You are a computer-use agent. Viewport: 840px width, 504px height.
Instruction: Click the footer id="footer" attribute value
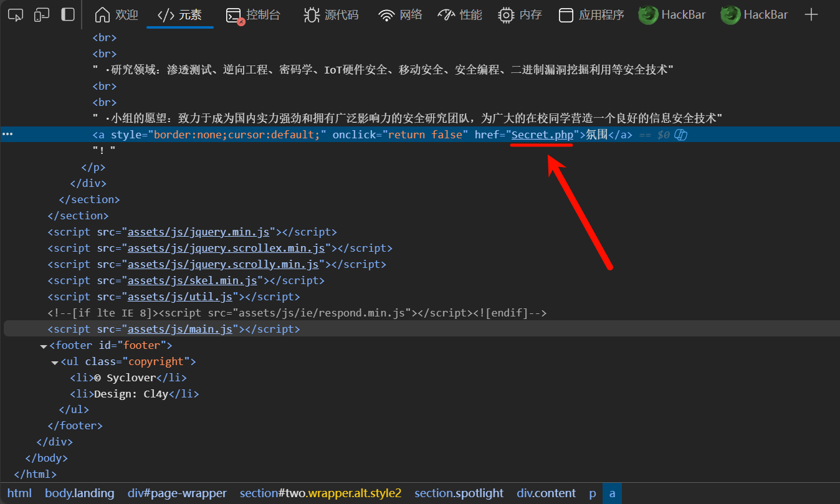[x=143, y=345]
